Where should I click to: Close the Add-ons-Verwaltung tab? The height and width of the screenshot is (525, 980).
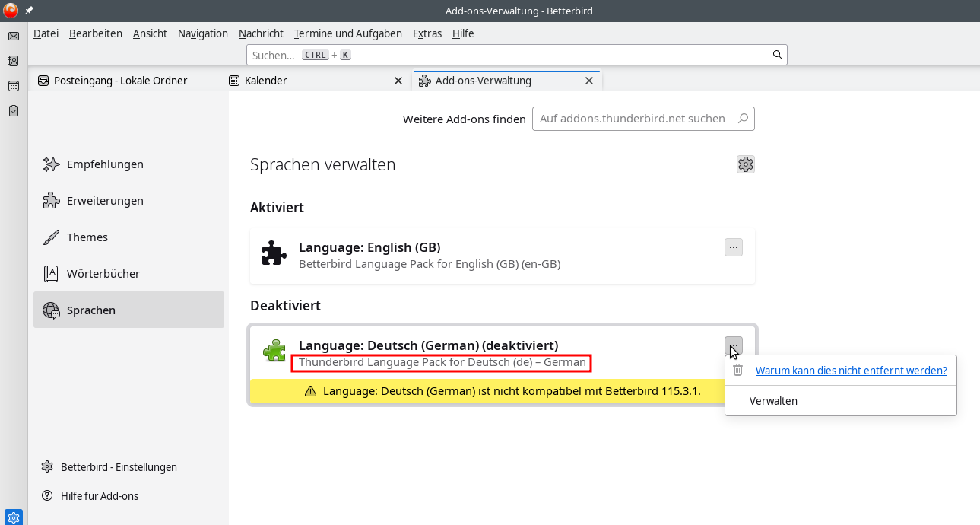point(588,81)
